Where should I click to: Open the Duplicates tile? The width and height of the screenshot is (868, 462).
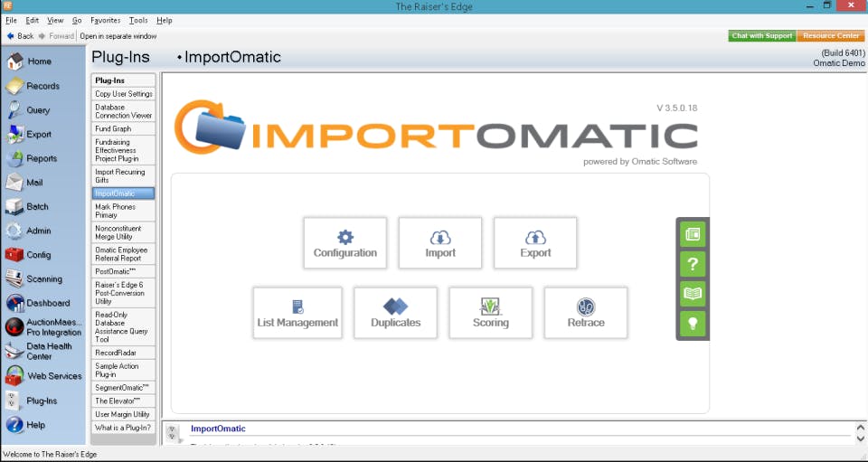(395, 313)
